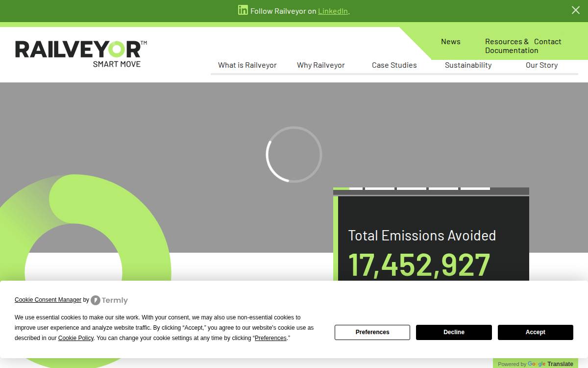
Task: Click the Termly logo
Action: pyautogui.click(x=109, y=300)
